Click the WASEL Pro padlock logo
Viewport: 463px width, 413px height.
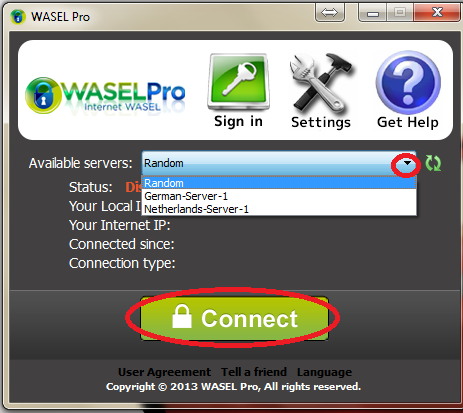(x=43, y=95)
